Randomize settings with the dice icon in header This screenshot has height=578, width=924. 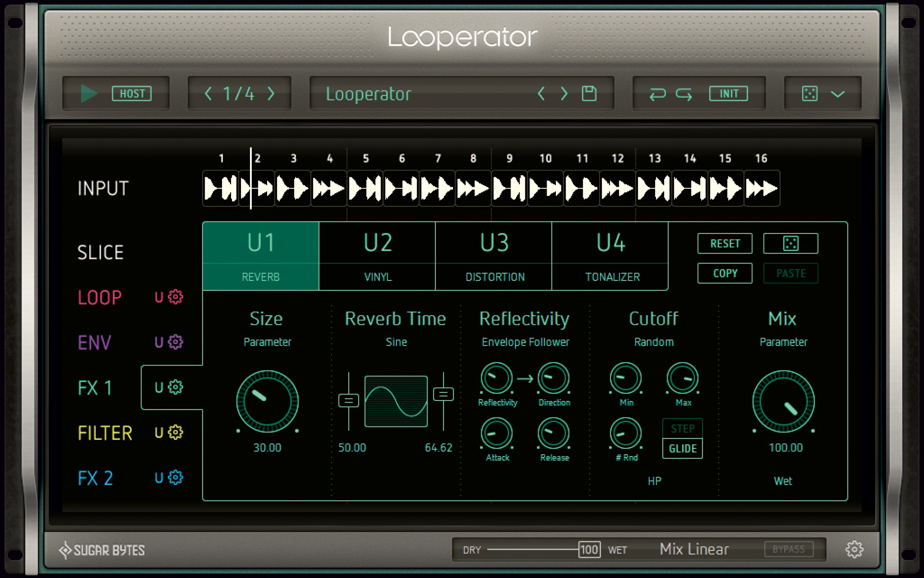pos(808,93)
